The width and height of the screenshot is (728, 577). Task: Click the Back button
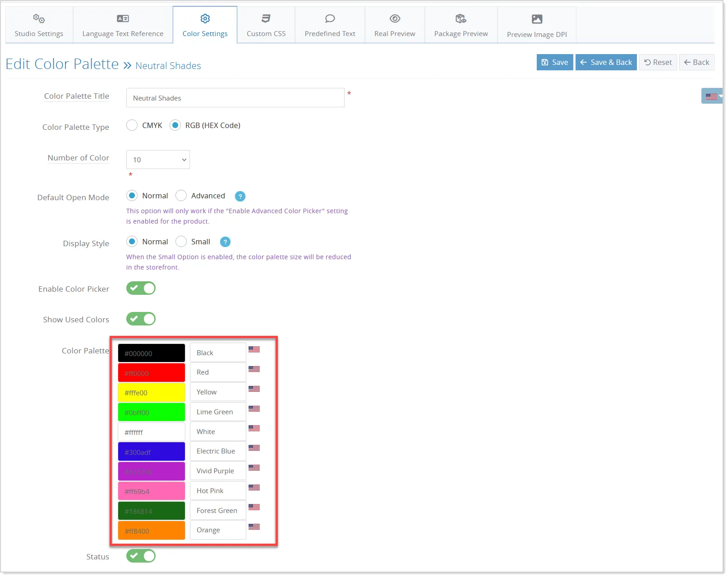(x=697, y=62)
